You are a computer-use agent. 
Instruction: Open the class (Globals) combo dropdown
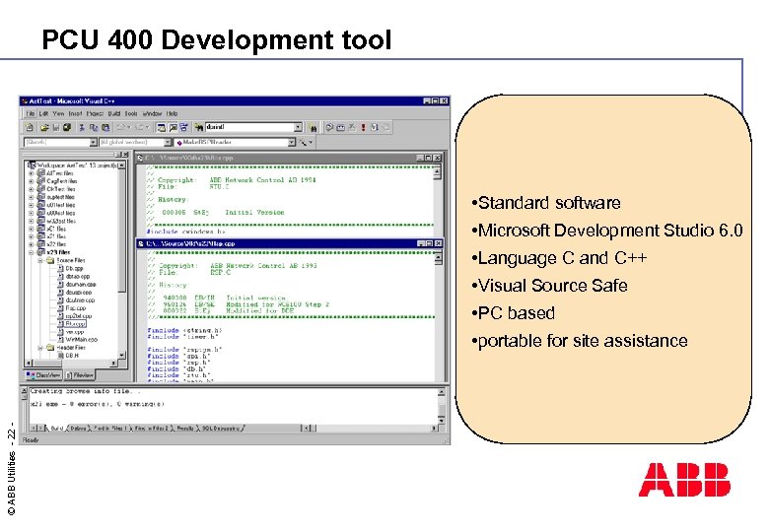[x=94, y=143]
